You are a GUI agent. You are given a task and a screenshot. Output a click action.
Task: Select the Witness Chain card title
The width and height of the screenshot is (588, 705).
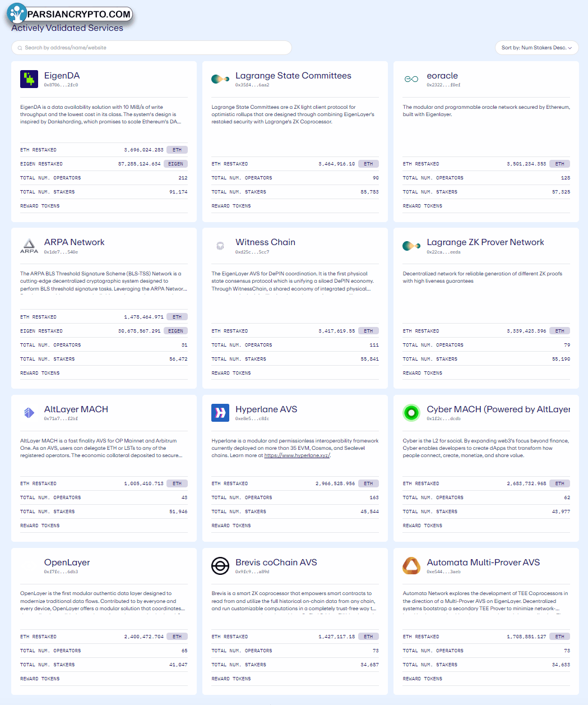[265, 242]
